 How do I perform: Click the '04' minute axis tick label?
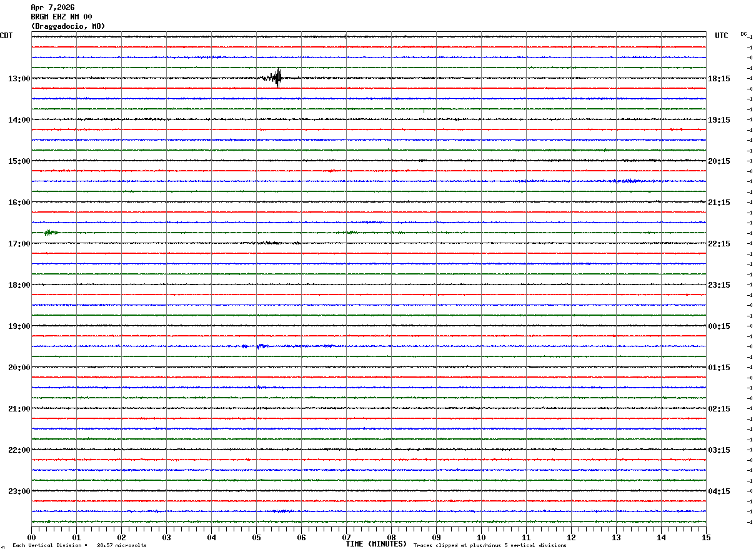211,537
